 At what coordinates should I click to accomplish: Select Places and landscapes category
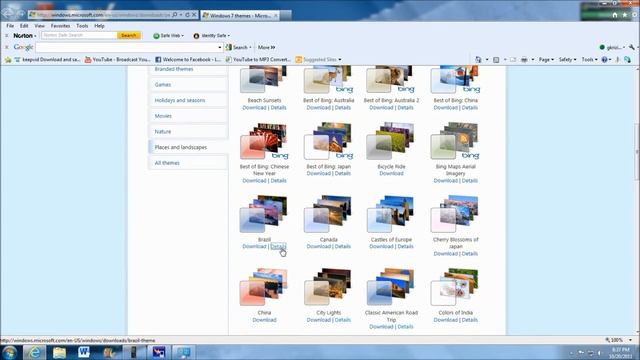189,147
